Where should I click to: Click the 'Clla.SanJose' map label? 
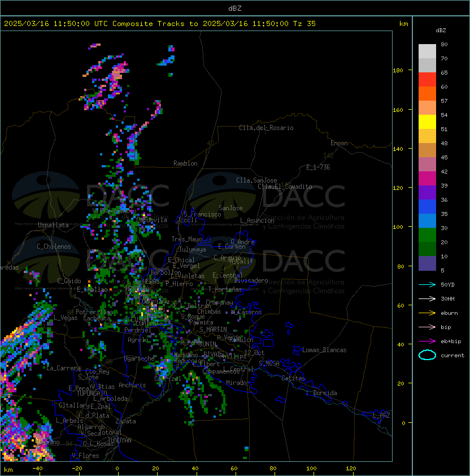[x=256, y=180]
